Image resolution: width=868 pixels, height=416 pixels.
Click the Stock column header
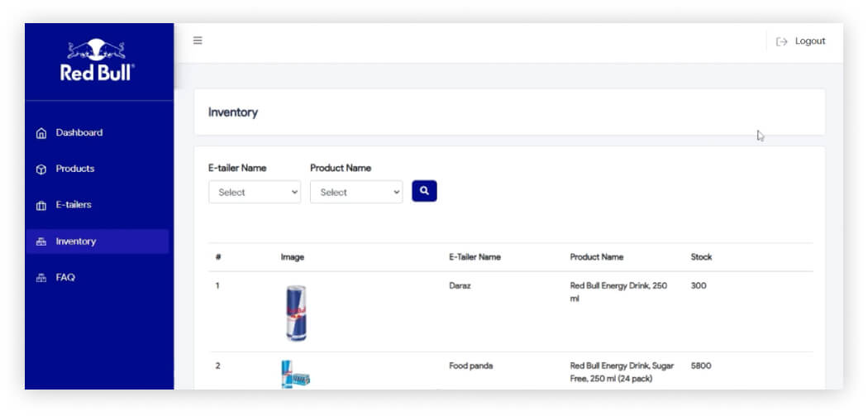click(x=701, y=257)
